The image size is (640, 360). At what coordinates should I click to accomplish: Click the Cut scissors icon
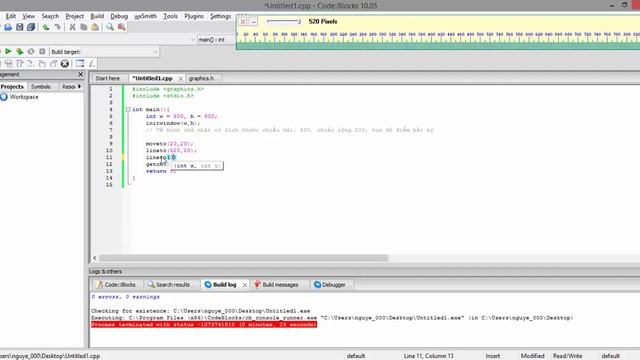coord(72,27)
